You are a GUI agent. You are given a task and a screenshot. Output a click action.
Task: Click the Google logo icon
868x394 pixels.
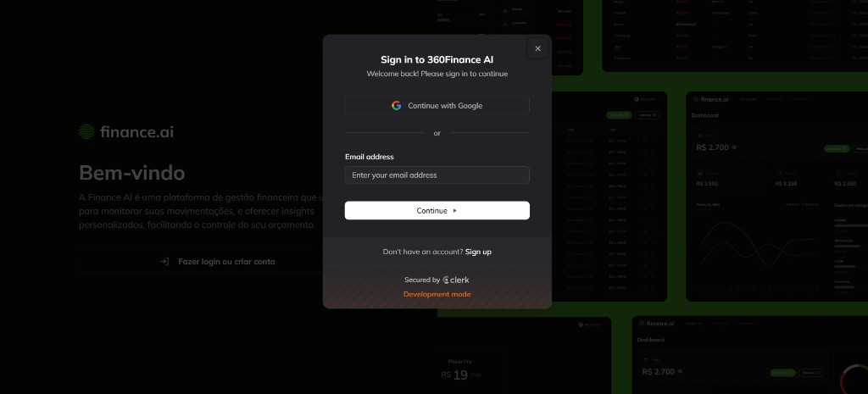coord(397,106)
